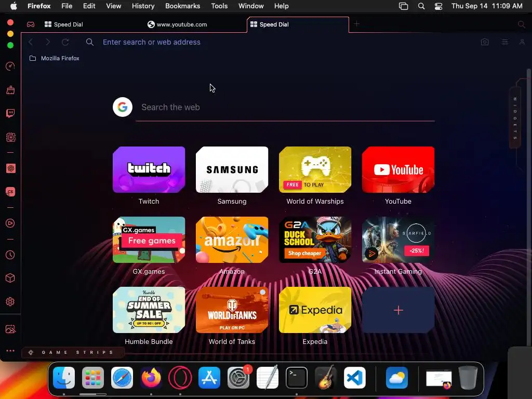Click the page vertical scrollbar
Image resolution: width=532 pixels, height=399 pixels.
[528, 207]
